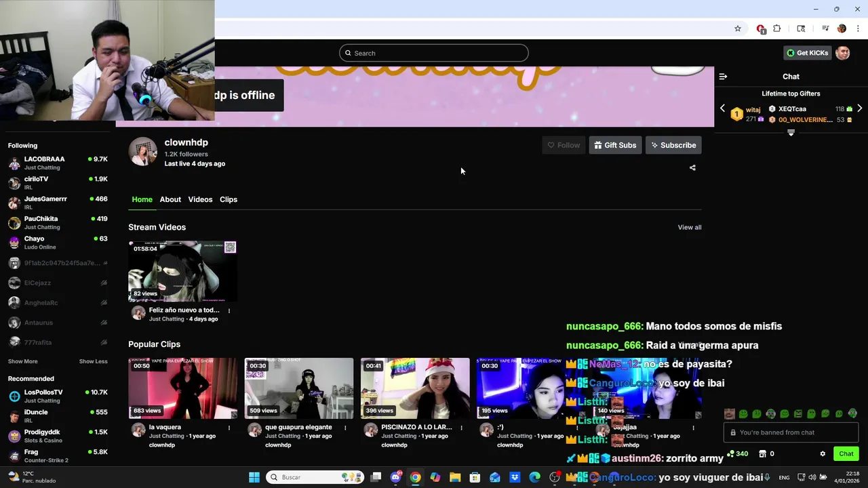Viewport: 868px width, 488px height.
Task: Open Google Chrome in the taskbar
Action: (415, 477)
